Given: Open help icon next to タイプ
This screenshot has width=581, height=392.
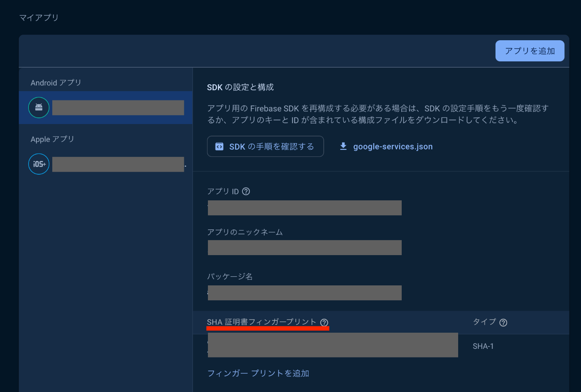Looking at the screenshot, I should pyautogui.click(x=503, y=322).
